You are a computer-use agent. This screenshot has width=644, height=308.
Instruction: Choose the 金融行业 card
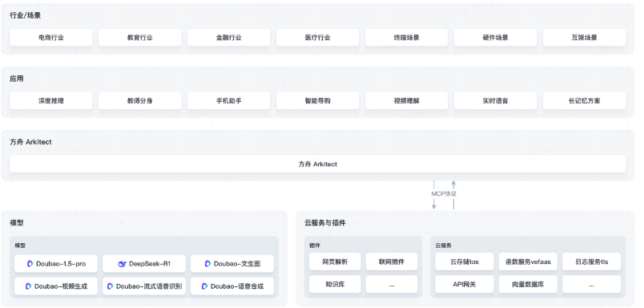(229, 38)
